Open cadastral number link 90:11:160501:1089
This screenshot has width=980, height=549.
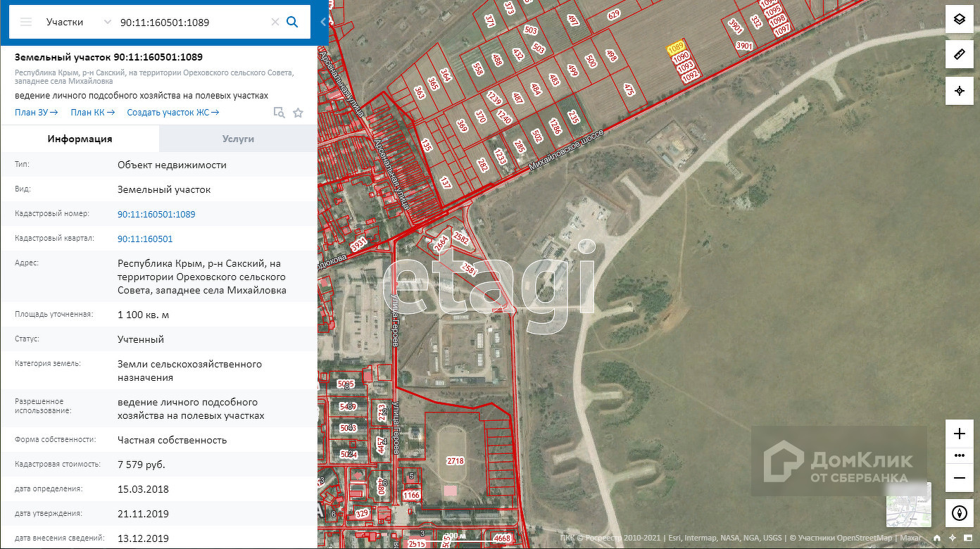click(156, 214)
